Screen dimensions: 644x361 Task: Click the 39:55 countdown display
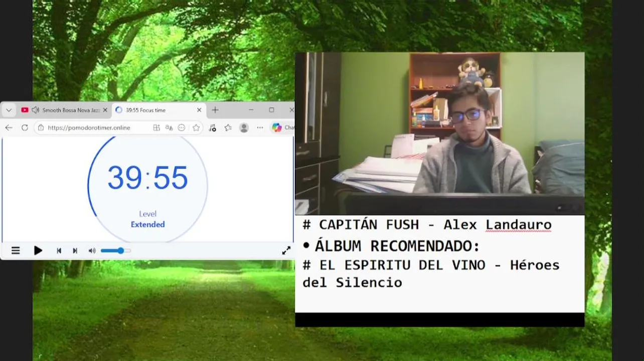point(147,177)
